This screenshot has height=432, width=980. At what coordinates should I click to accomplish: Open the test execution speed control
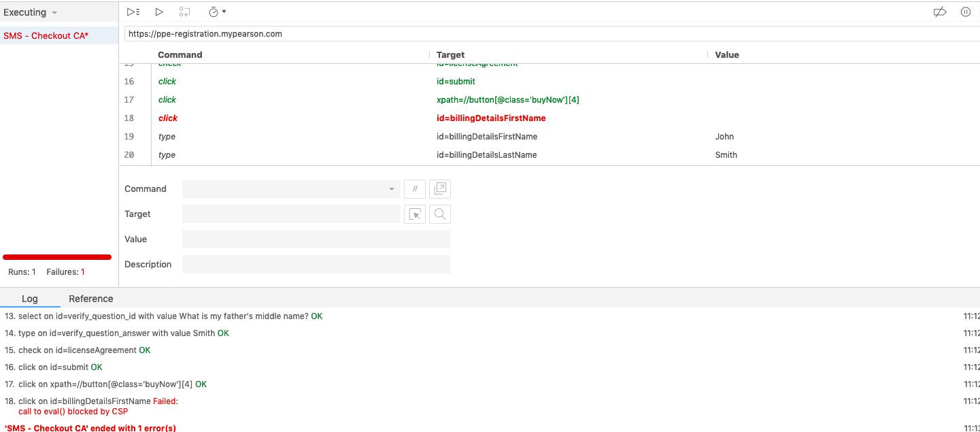(x=217, y=12)
